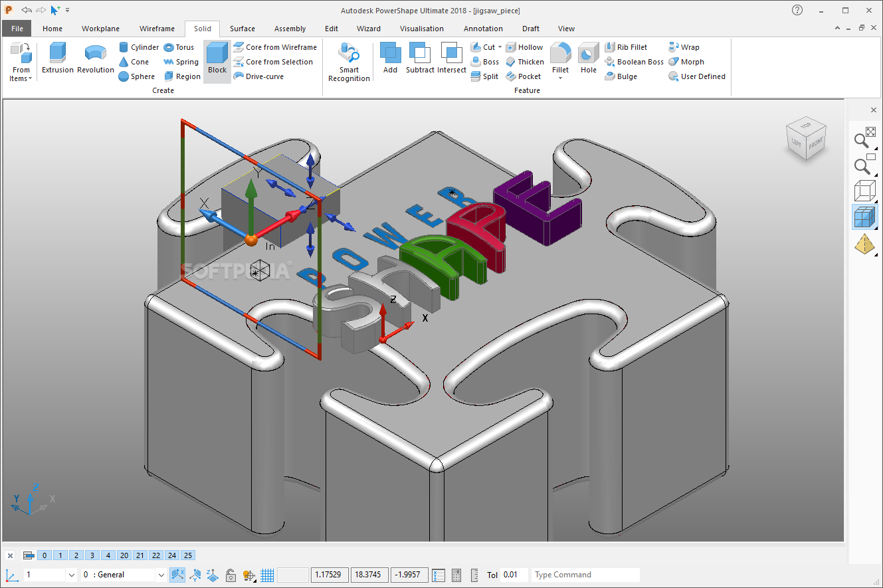Image resolution: width=883 pixels, height=588 pixels.
Task: Select the Intersect boolean feature
Action: (x=452, y=58)
